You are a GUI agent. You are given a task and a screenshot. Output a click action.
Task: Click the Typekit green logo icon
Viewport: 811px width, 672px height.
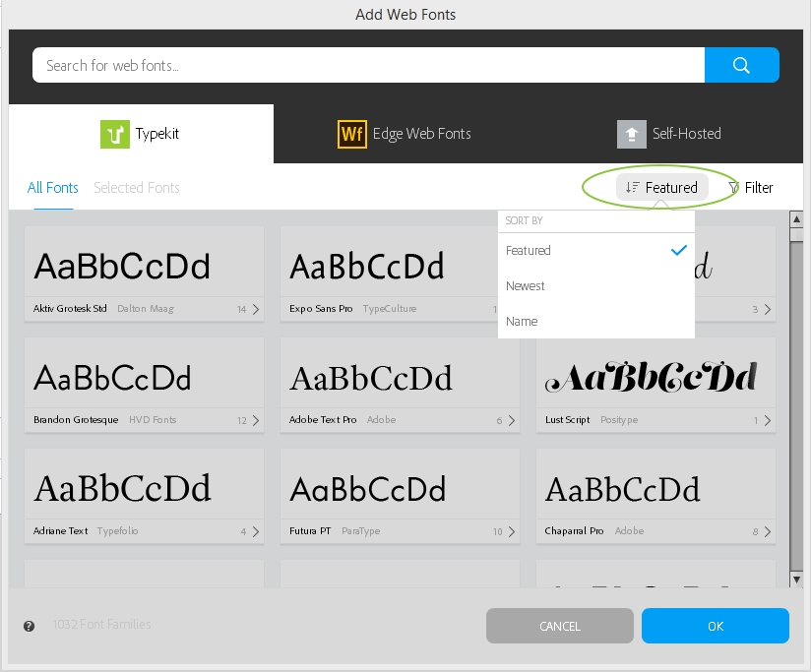click(115, 134)
